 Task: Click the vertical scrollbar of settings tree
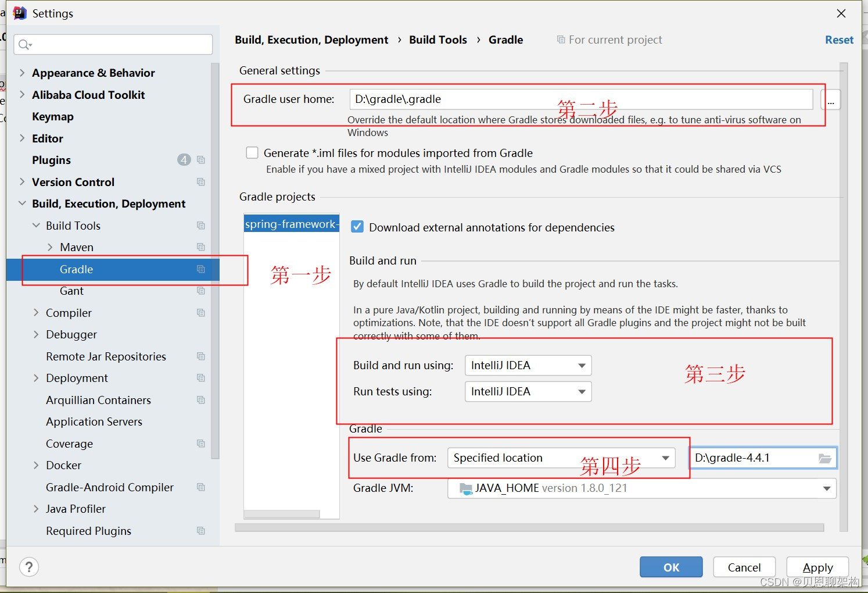point(215,262)
